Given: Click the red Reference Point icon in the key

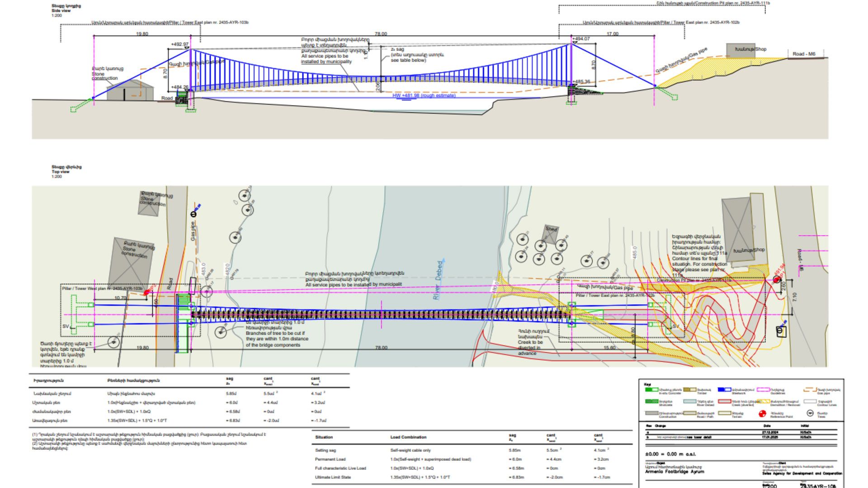Looking at the screenshot, I should coord(762,413).
